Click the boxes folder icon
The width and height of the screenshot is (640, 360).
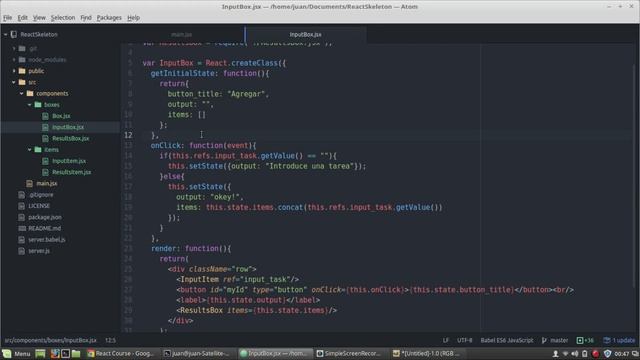point(38,105)
